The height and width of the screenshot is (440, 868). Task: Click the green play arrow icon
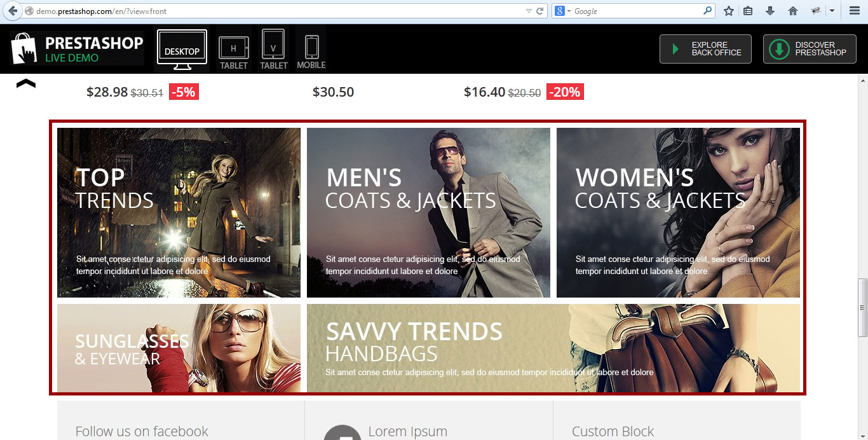(675, 49)
